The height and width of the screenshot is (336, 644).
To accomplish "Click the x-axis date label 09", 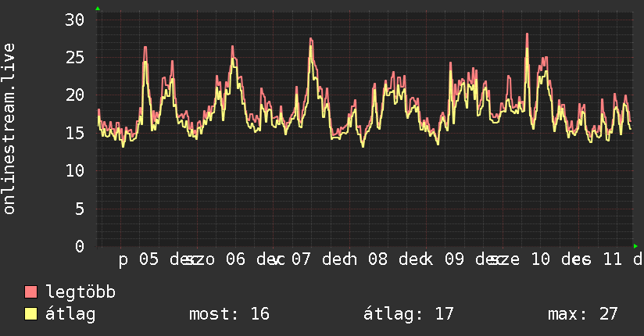I will [x=454, y=259].
